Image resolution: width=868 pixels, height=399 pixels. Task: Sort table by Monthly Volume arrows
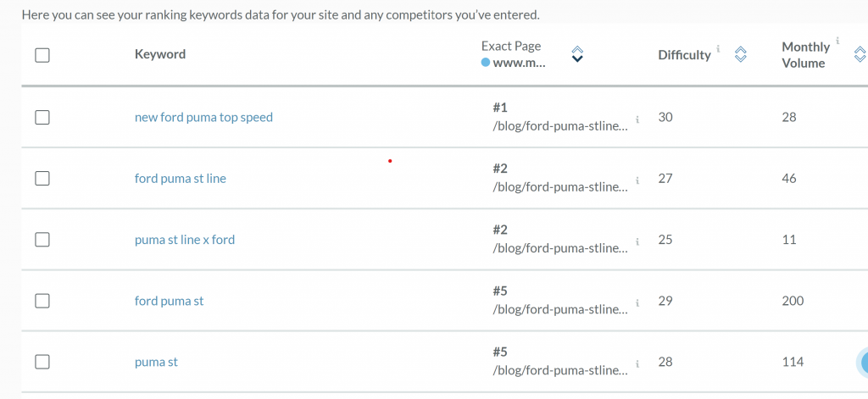(860, 55)
